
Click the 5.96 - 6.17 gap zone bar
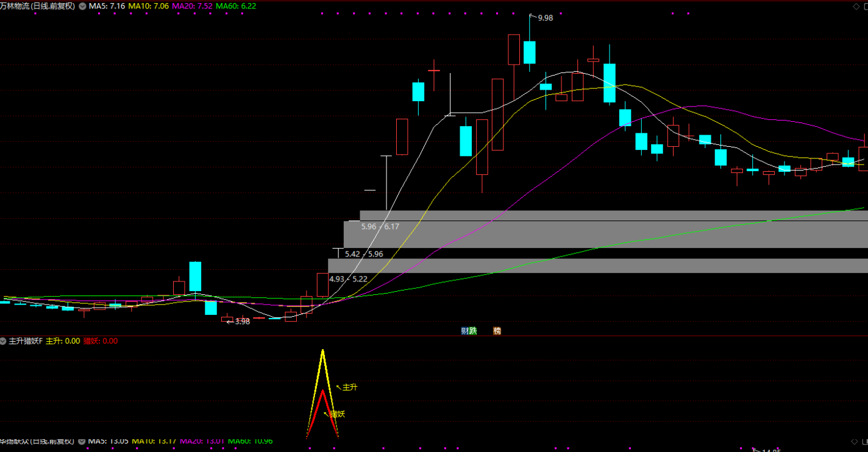point(549,234)
